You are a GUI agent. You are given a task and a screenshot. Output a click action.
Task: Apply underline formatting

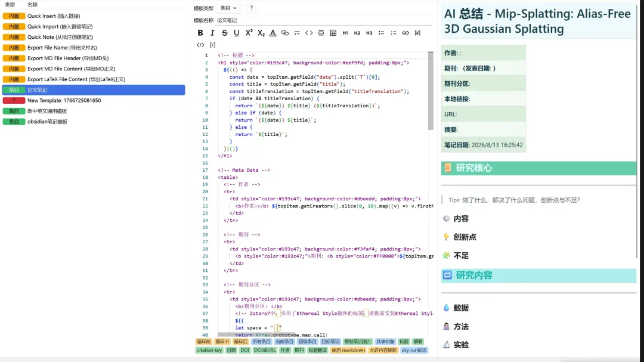coord(237,33)
